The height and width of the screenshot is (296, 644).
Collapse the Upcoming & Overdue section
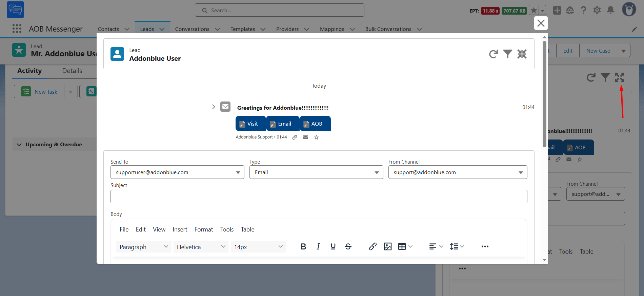pyautogui.click(x=19, y=144)
